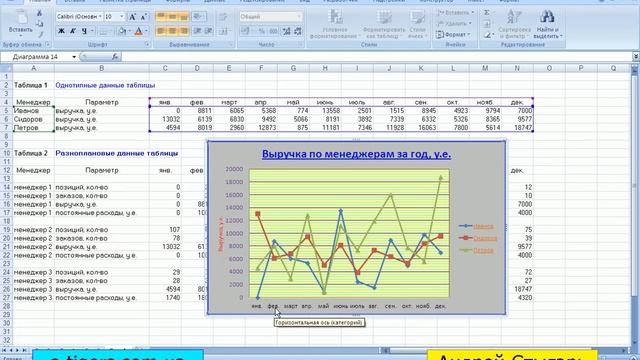This screenshot has width=640, height=360.
Task: Click the increase indent icon
Action: tap(209, 31)
